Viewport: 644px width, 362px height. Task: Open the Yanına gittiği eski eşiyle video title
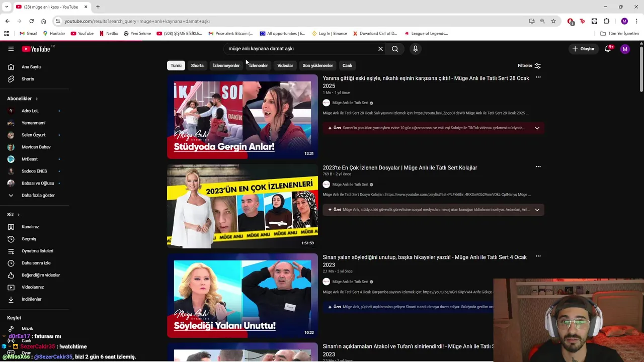pos(426,82)
